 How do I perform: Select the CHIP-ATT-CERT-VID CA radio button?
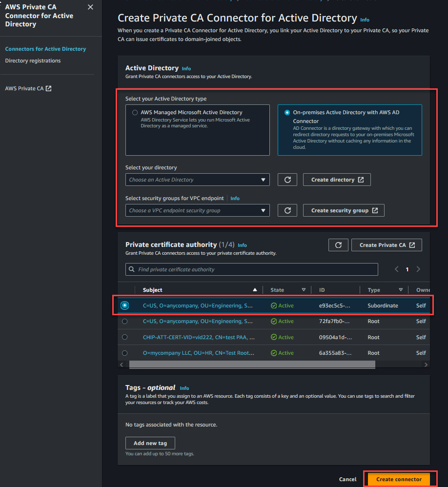[124, 337]
